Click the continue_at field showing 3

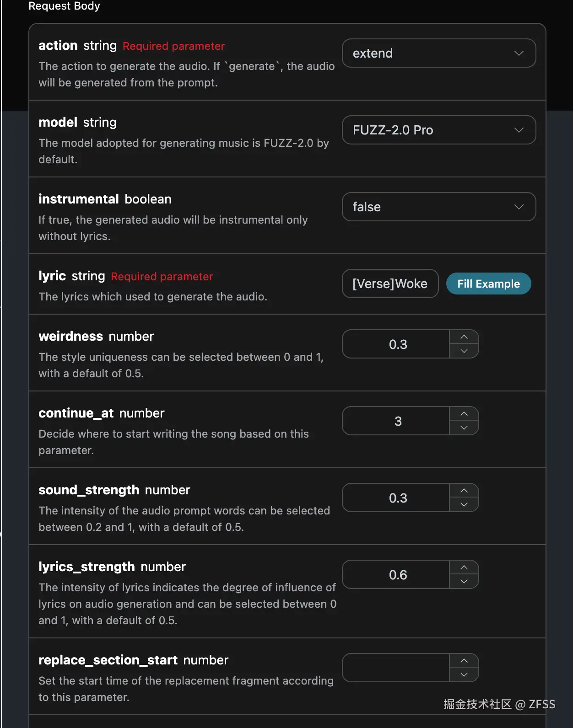point(396,421)
